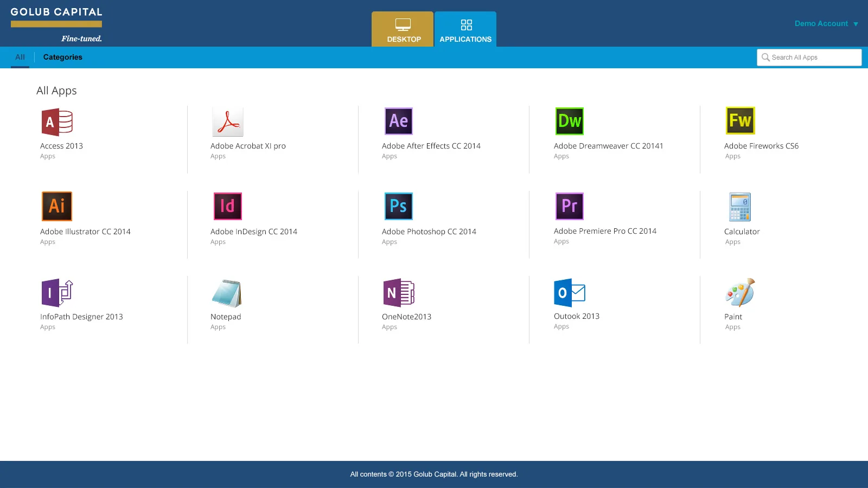868x488 pixels.
Task: Open the Access 2013 app icon
Action: point(57,122)
